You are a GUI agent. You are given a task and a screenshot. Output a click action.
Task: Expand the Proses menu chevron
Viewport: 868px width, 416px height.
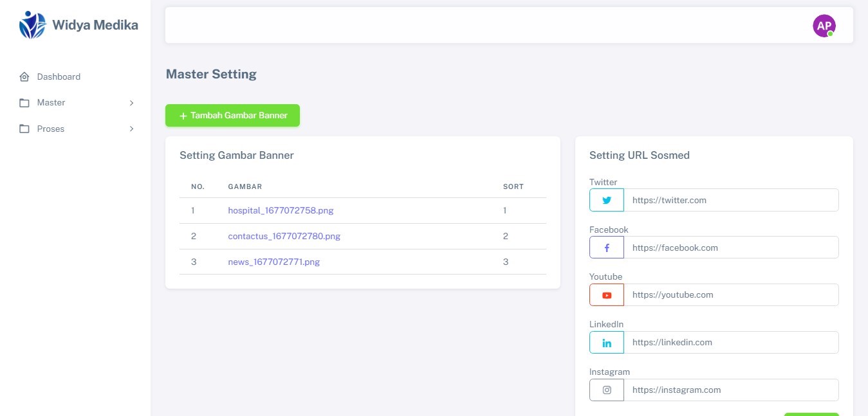[131, 129]
